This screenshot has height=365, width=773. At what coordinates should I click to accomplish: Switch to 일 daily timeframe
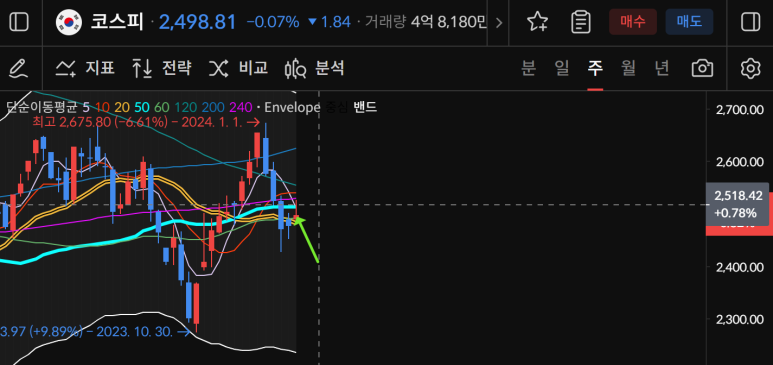562,68
